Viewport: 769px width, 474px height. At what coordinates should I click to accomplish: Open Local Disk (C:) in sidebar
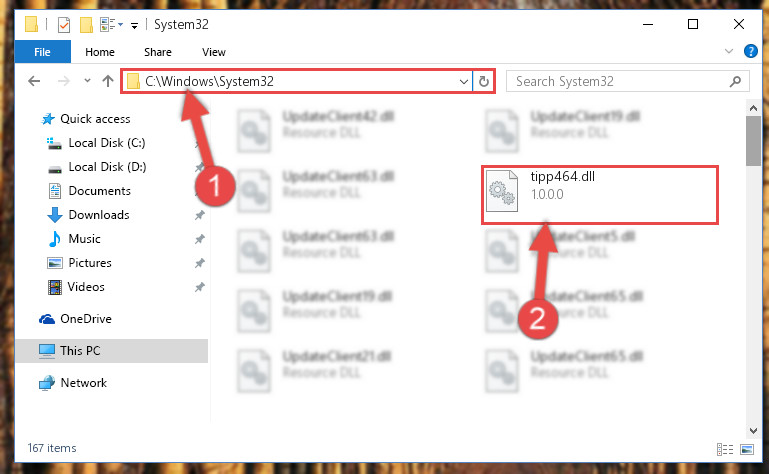(106, 143)
